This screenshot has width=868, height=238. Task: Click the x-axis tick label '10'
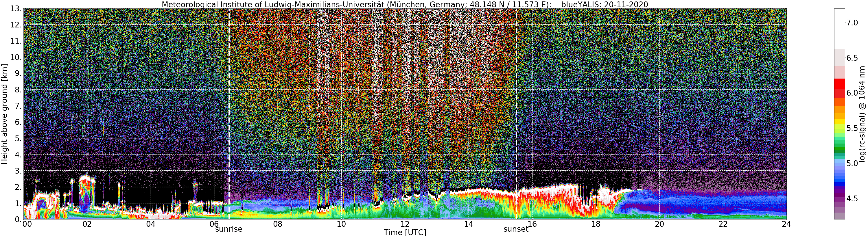click(x=341, y=224)
